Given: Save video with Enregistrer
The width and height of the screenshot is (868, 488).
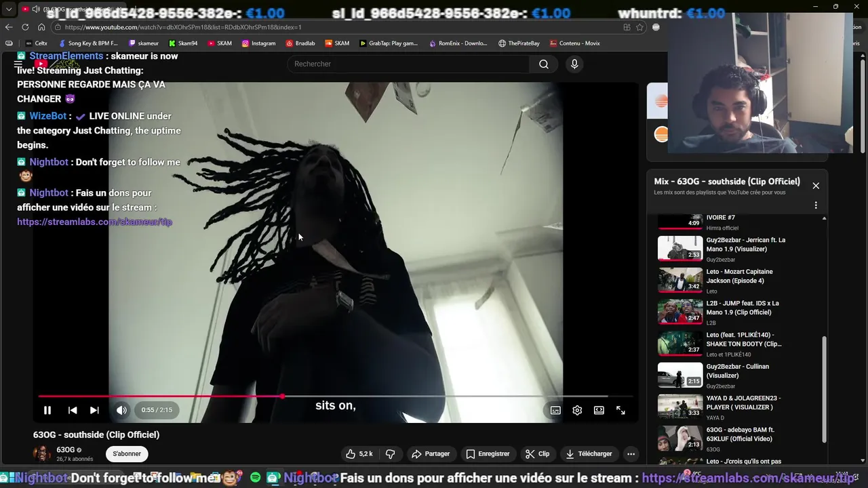Looking at the screenshot, I should pyautogui.click(x=487, y=454).
